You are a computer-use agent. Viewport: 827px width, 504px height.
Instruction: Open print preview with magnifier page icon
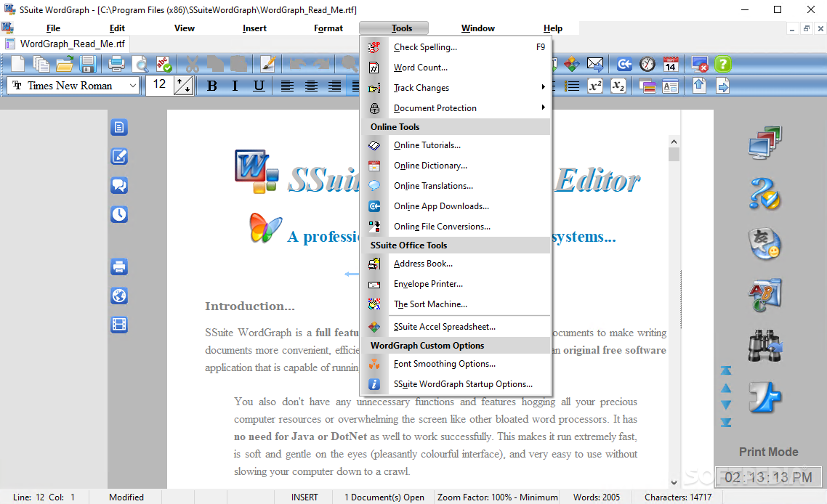140,65
